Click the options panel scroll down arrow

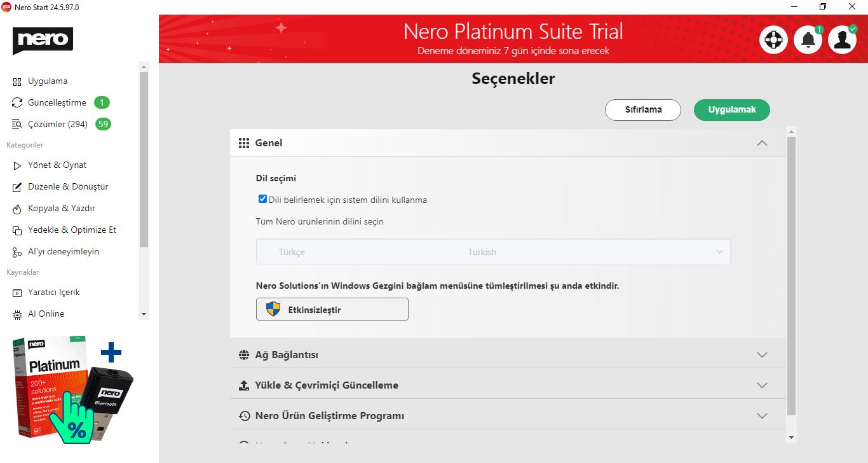point(791,438)
